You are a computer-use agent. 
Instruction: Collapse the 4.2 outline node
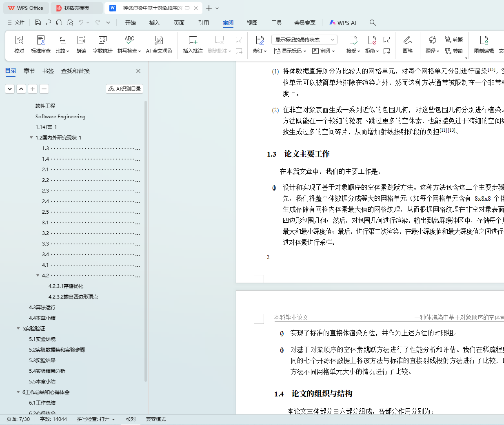38,275
